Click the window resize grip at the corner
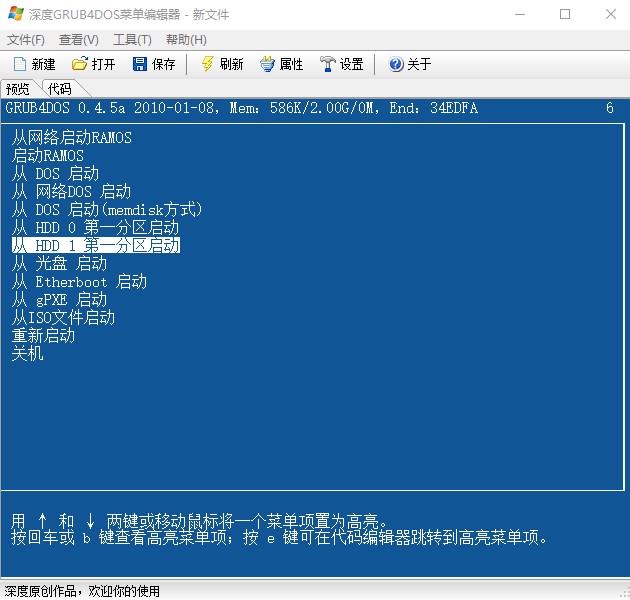This screenshot has width=630, height=600. coord(625,593)
